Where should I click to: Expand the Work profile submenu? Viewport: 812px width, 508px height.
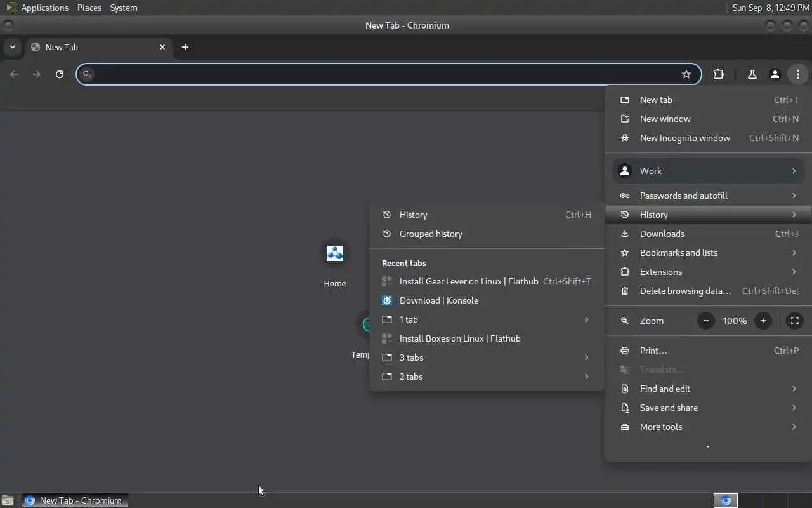pos(708,171)
